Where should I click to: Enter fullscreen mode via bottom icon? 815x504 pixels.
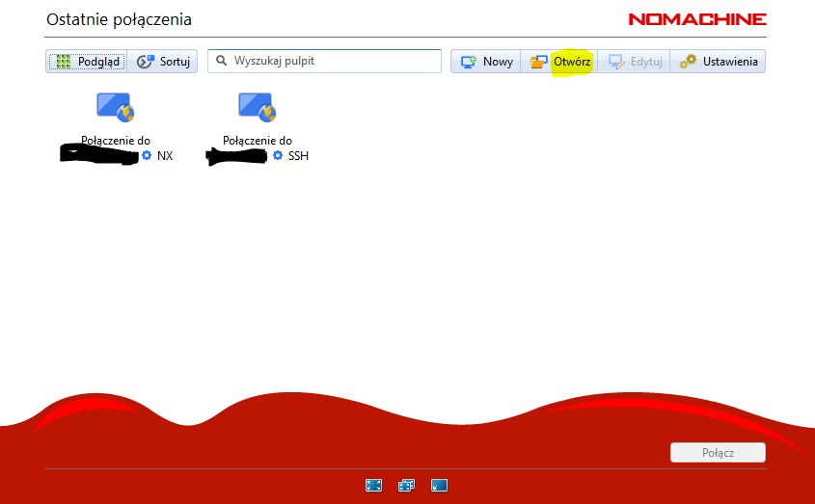pyautogui.click(x=374, y=486)
